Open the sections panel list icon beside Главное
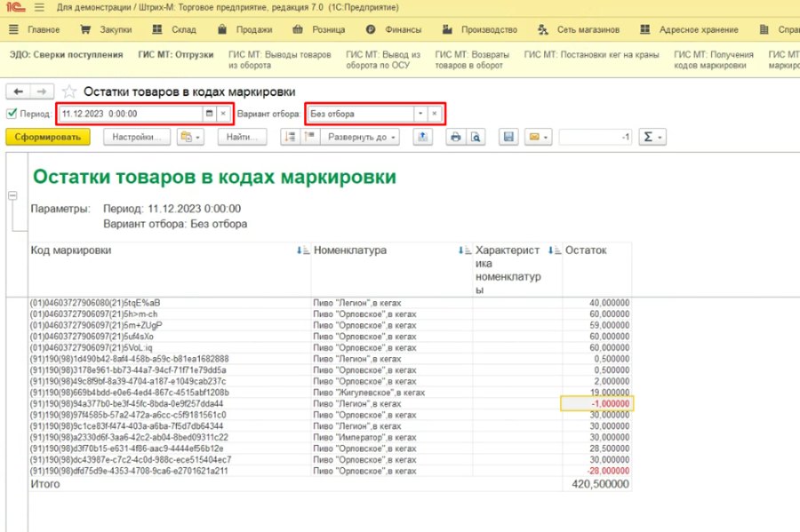The width and height of the screenshot is (800, 532). tap(13, 29)
